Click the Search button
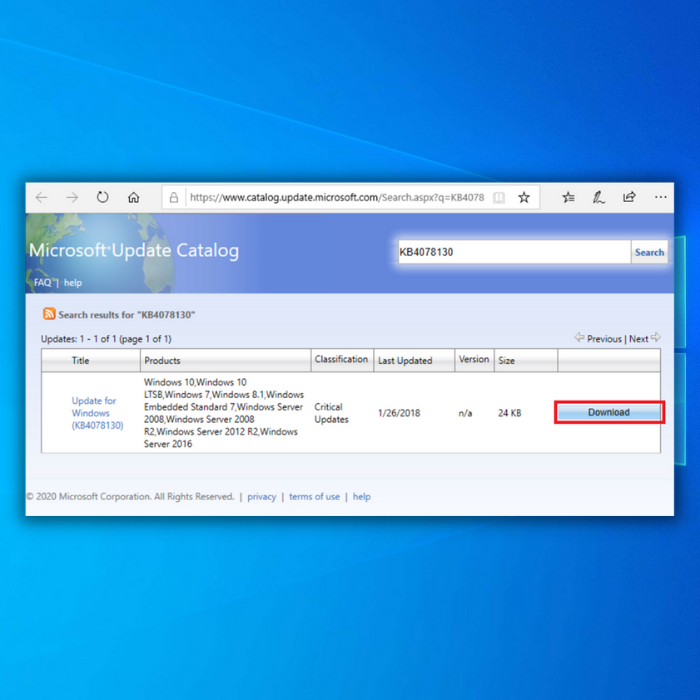The width and height of the screenshot is (700, 700). pos(649,252)
